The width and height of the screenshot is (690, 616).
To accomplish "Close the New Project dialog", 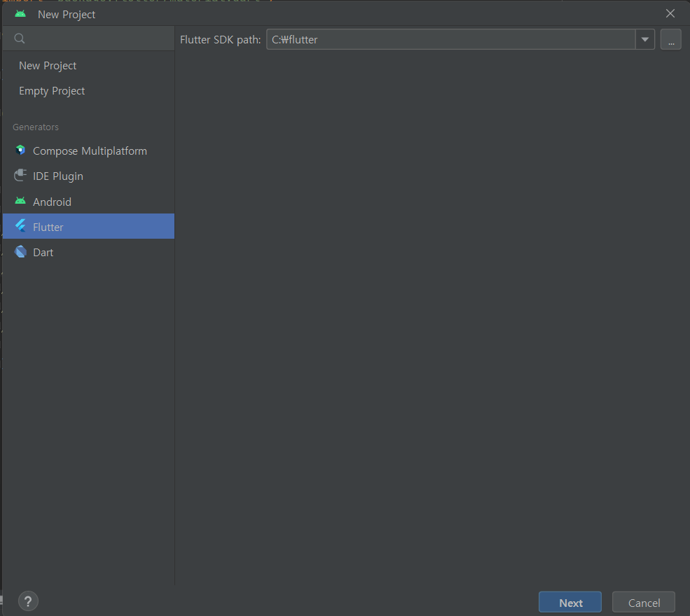I will point(670,13).
